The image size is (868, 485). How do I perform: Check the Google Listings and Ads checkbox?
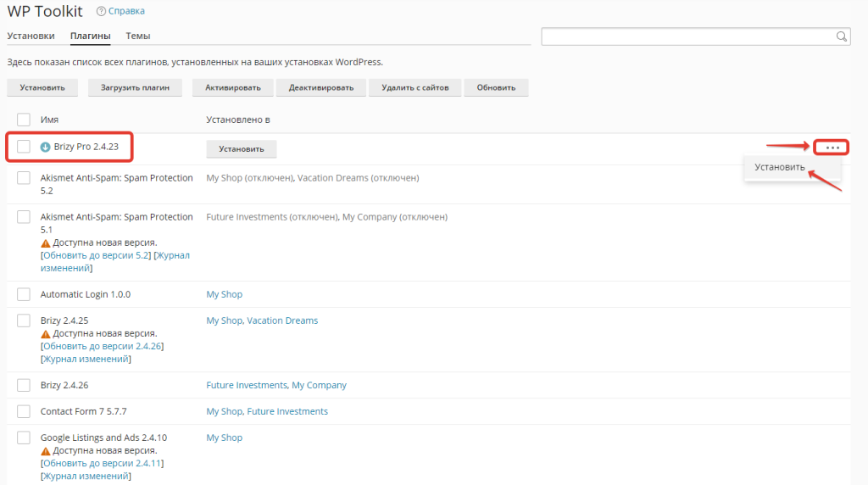[23, 438]
